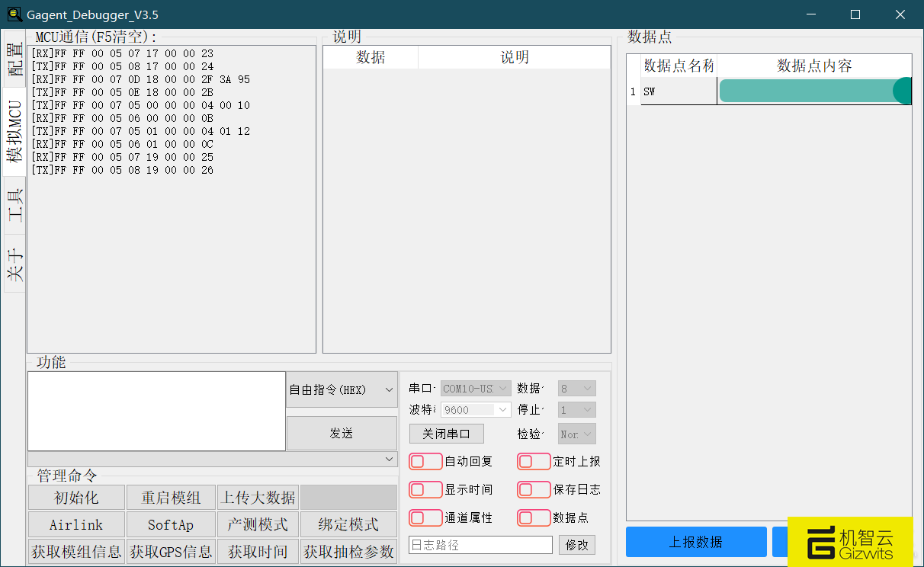This screenshot has height=567, width=924.
Task: Select log line ending 04 01 12
Action: coord(140,131)
